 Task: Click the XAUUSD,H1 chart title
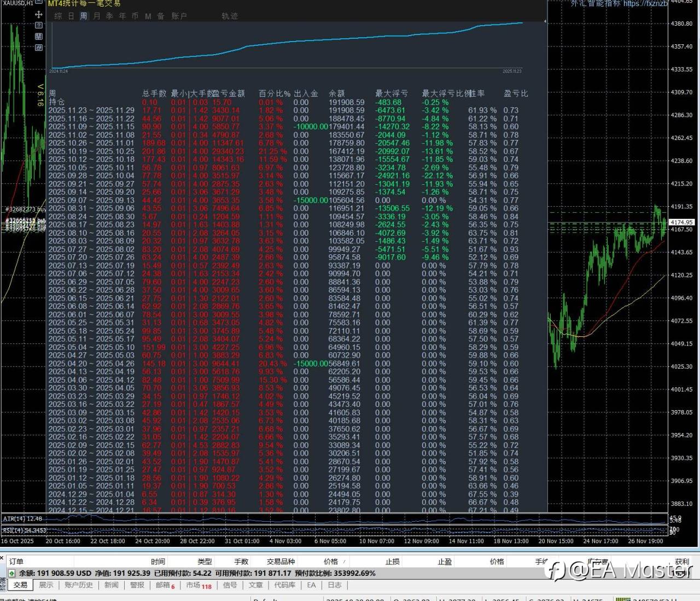(18, 3)
